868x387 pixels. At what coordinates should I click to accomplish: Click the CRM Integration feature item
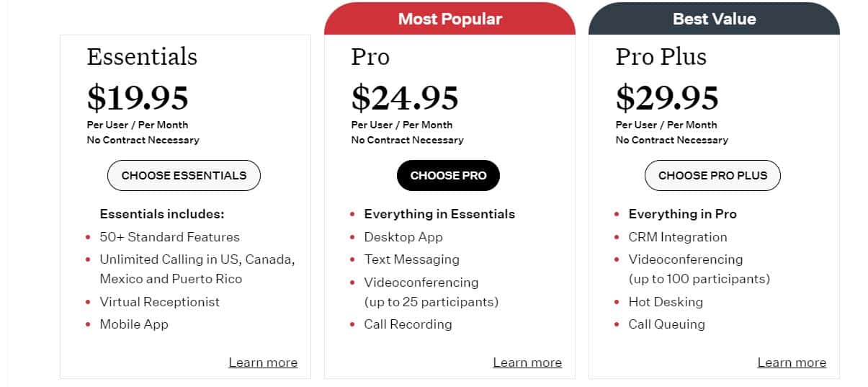(x=678, y=237)
